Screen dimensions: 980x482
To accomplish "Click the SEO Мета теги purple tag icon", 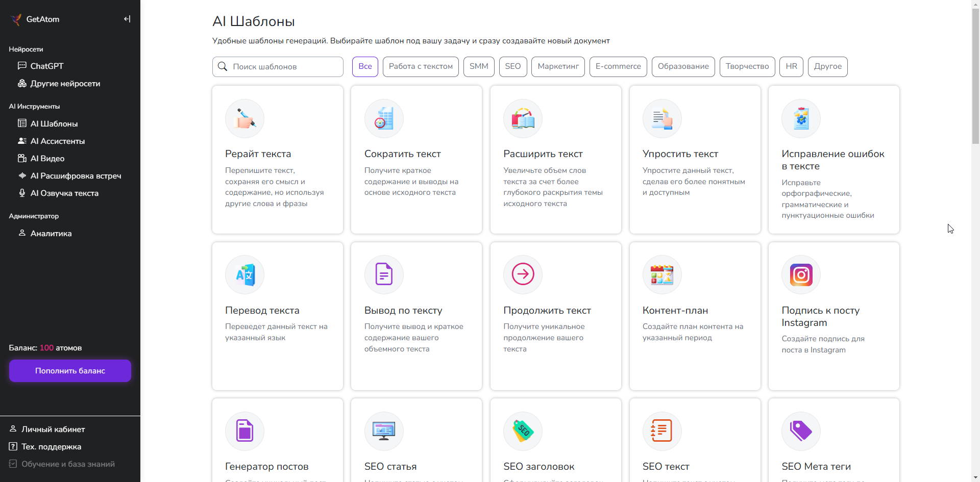I will tap(801, 431).
